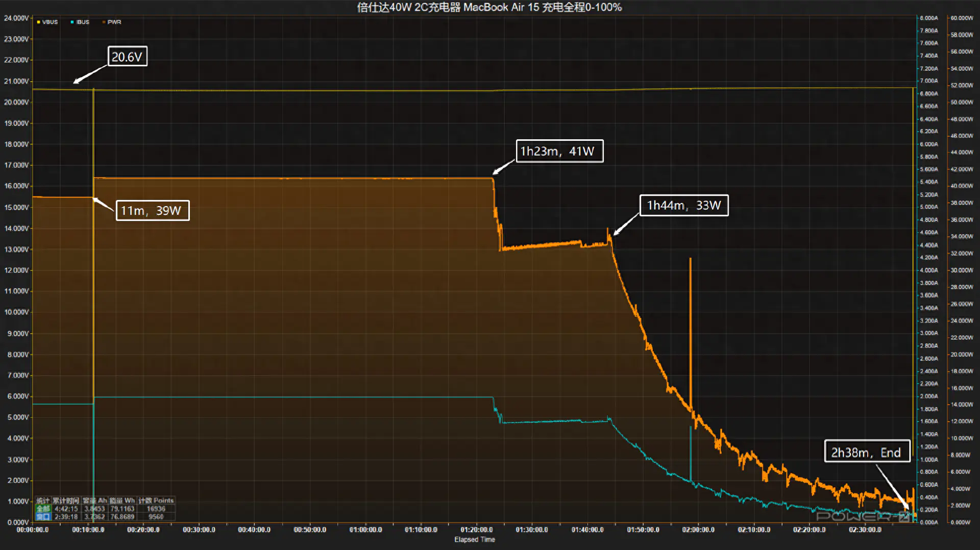Click the 统计 header cell

tap(43, 501)
